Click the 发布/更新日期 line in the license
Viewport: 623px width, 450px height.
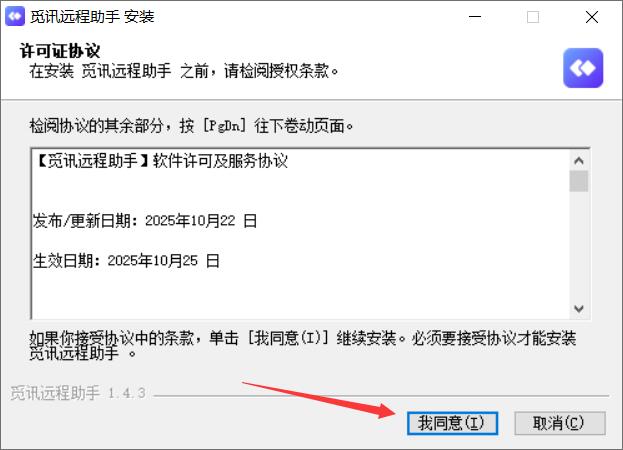click(x=145, y=220)
